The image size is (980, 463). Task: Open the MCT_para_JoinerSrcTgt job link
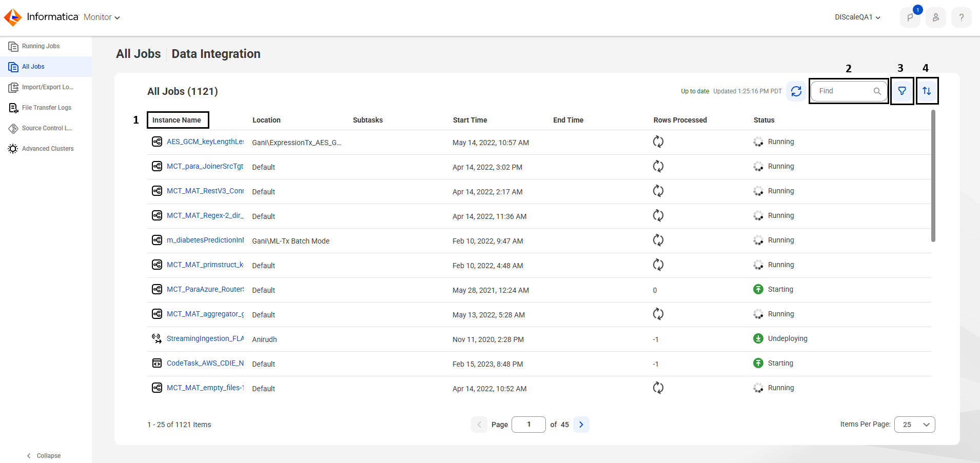[205, 166]
